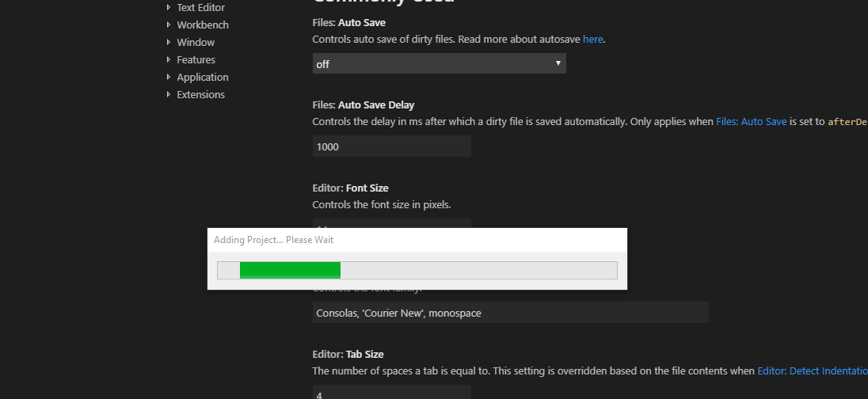
Task: Click 'Adding Project... Please Wait' title
Action: (273, 240)
